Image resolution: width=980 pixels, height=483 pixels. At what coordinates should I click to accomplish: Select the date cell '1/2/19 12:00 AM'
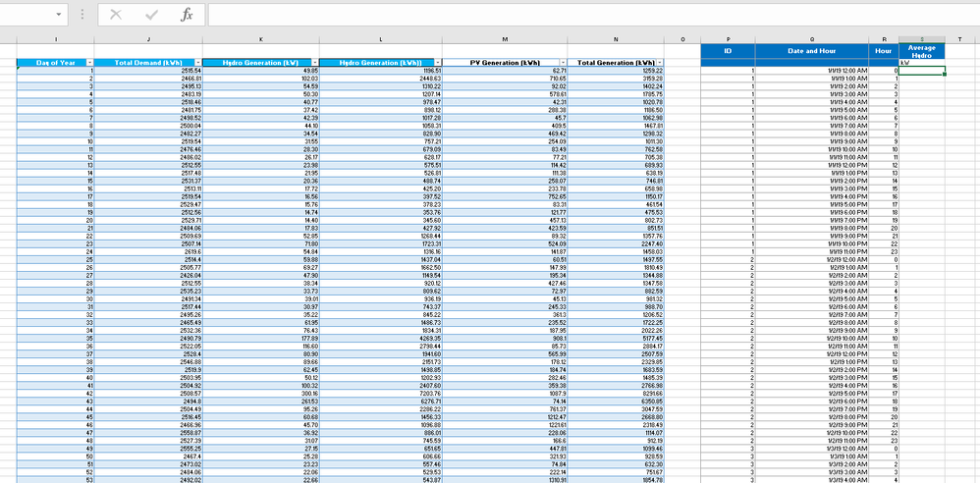coord(811,259)
